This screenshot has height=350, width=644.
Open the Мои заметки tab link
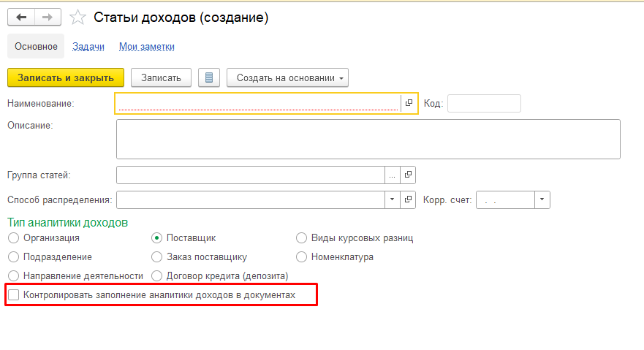click(147, 46)
